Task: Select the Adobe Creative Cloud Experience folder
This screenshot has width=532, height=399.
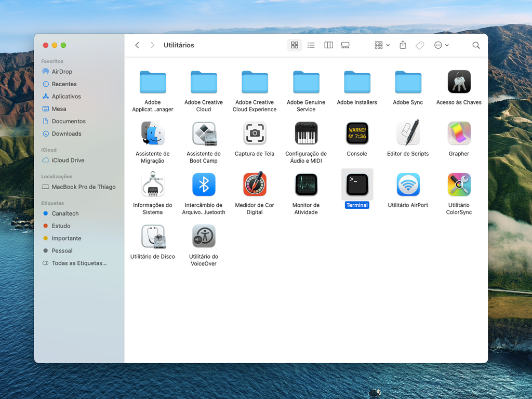Action: pyautogui.click(x=255, y=82)
